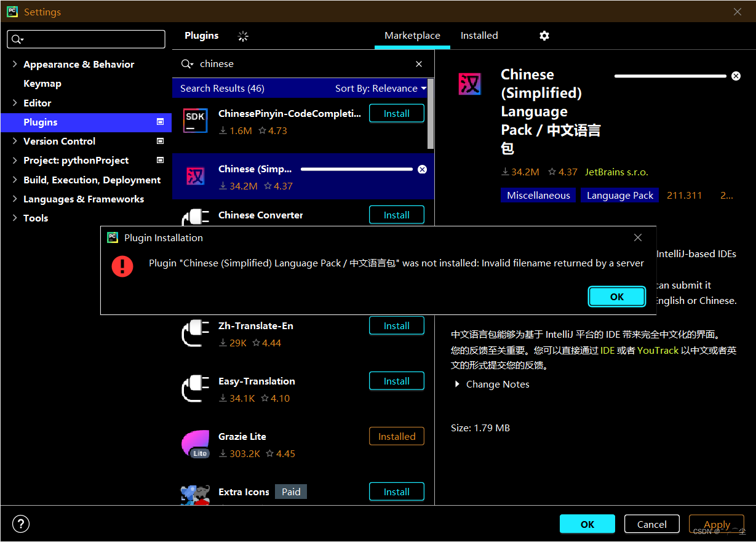Click the Installed button for Grazie Lite

tap(397, 436)
